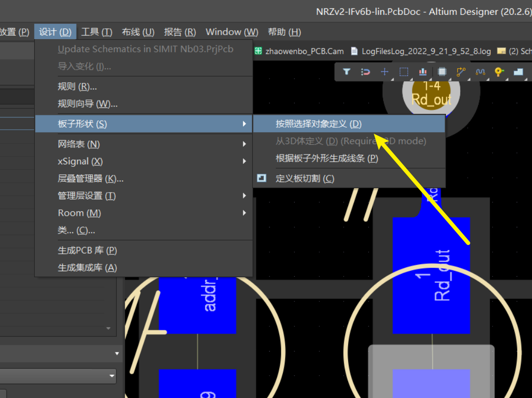532x398 pixels.
Task: Switch to the zhaowenbo_PCB.Cam document tab
Action: click(x=299, y=50)
